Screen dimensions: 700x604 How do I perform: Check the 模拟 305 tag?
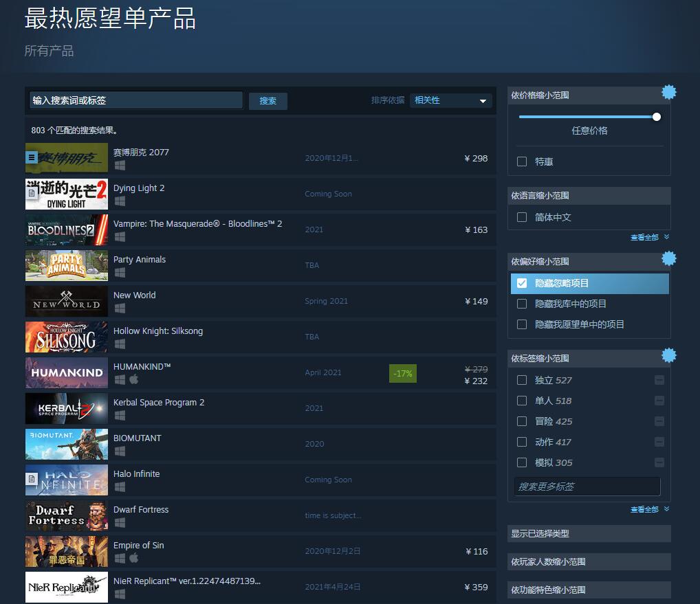click(521, 462)
